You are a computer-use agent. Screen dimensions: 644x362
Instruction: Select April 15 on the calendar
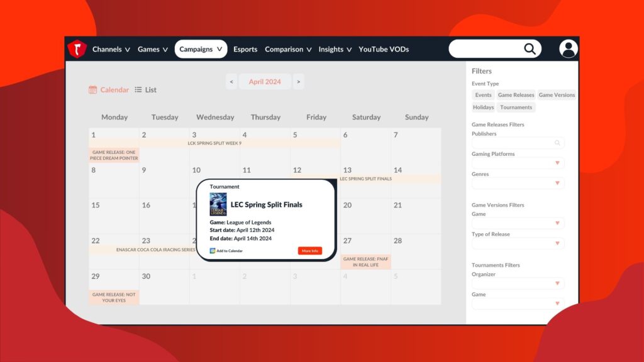tap(114, 216)
